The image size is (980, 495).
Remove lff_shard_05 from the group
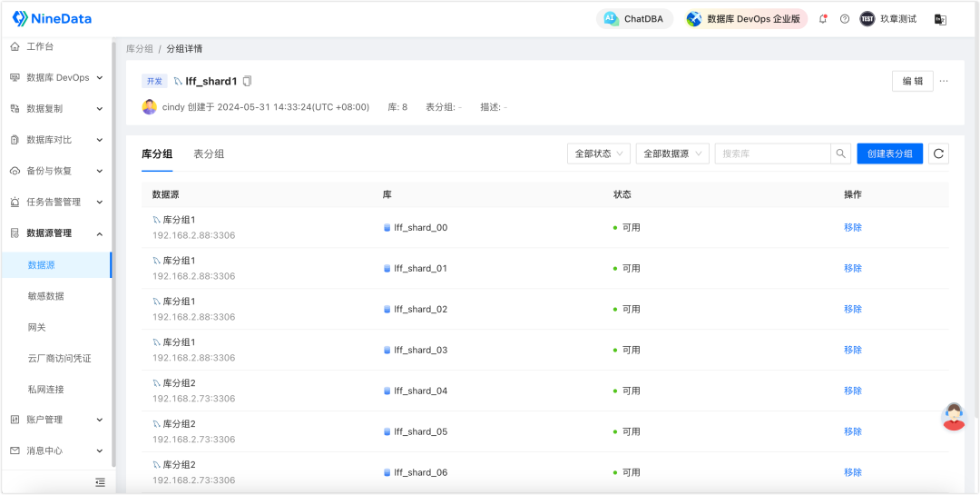[853, 431]
